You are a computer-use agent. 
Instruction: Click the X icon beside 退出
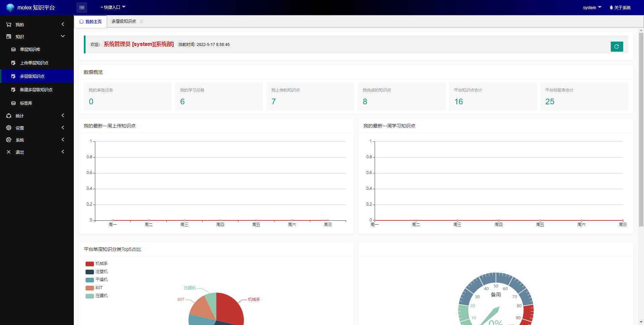coord(9,152)
